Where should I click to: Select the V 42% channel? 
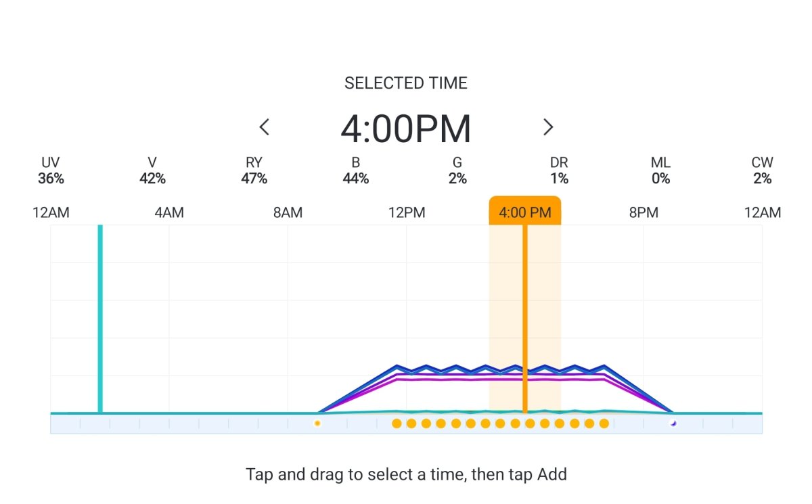[152, 170]
